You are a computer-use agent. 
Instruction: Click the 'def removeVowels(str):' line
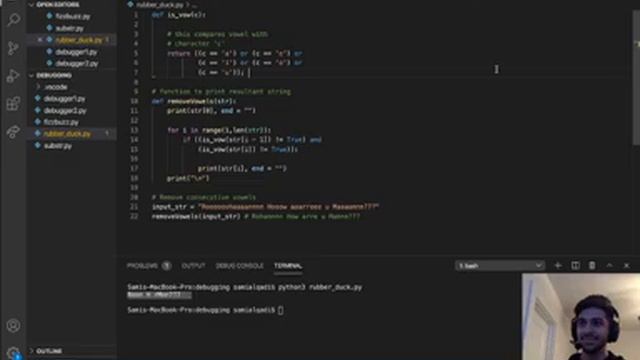[194, 101]
